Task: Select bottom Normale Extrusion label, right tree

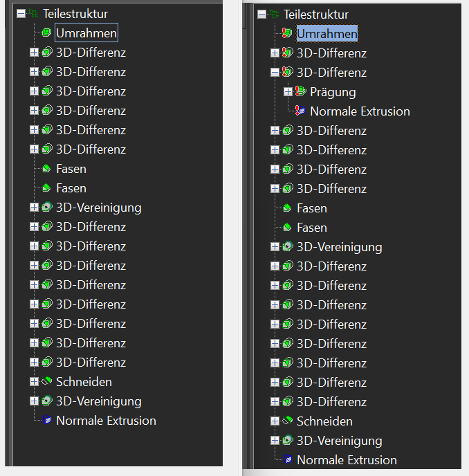Action: 347,460
